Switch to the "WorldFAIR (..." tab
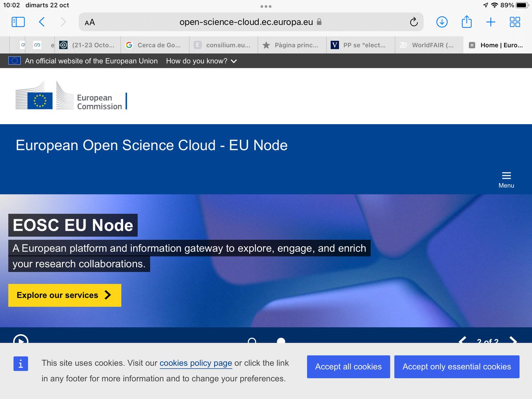 [428, 45]
